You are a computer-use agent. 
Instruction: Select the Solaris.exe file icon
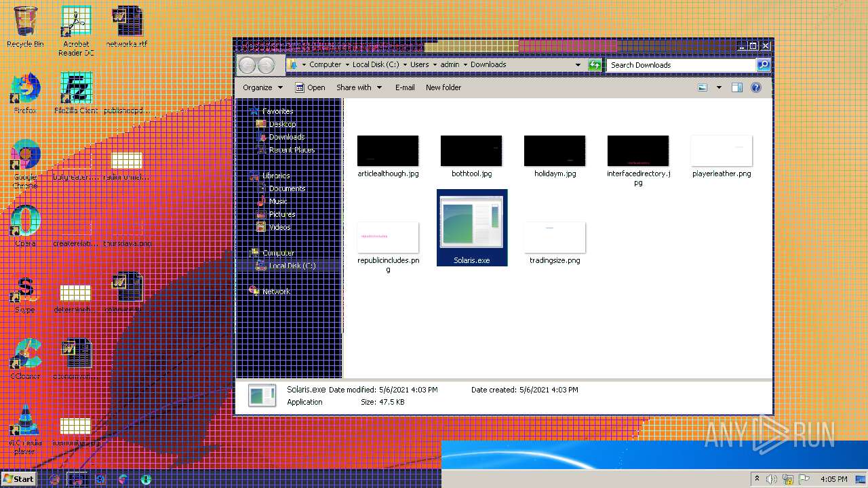[472, 222]
